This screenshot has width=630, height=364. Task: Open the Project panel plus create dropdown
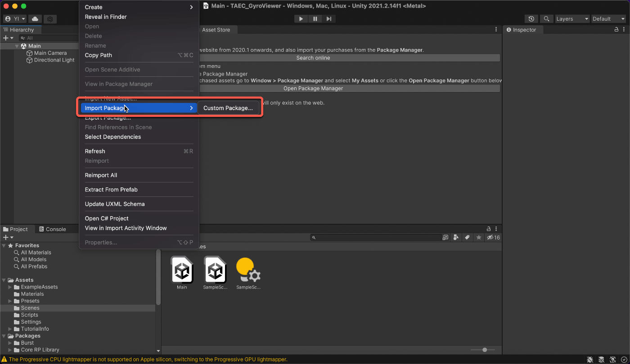point(8,237)
